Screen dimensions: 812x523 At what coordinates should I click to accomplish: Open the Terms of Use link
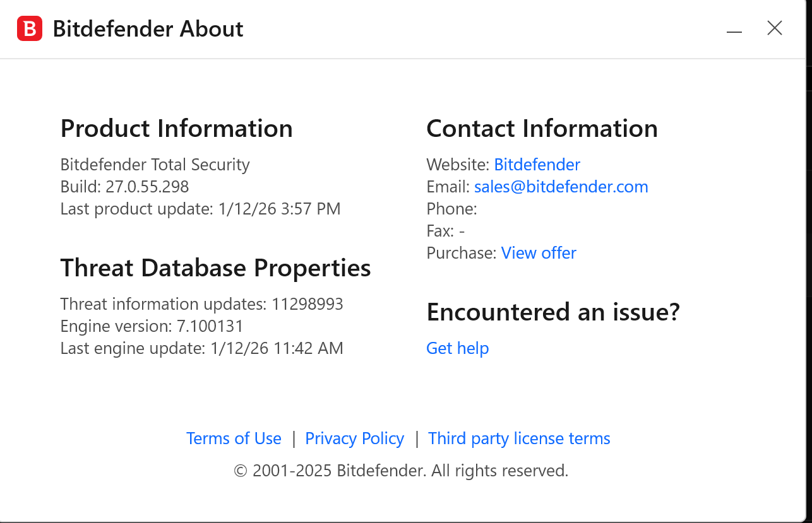point(234,438)
